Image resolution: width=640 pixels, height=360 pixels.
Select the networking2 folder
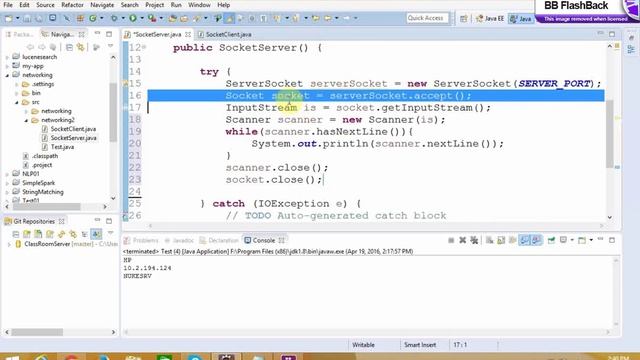pyautogui.click(x=58, y=120)
